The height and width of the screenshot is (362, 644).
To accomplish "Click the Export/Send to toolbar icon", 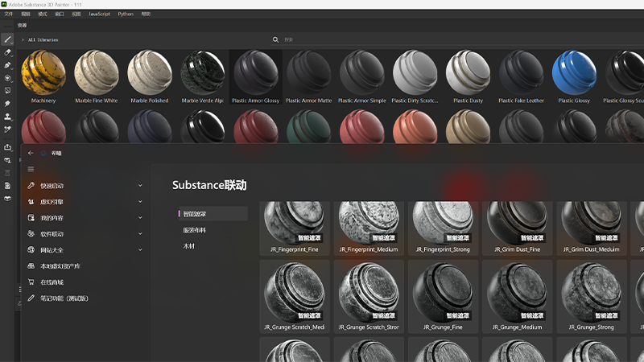I will (x=7, y=147).
